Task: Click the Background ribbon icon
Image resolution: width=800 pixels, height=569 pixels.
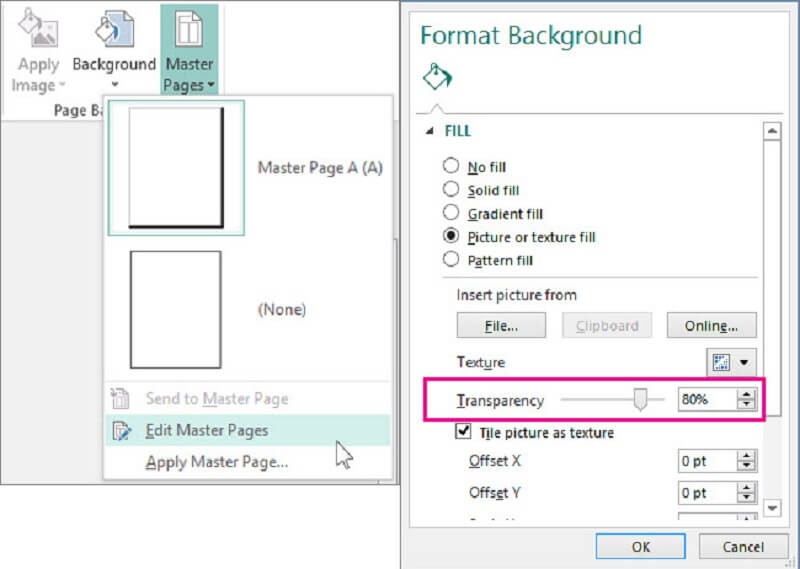Action: click(113, 30)
